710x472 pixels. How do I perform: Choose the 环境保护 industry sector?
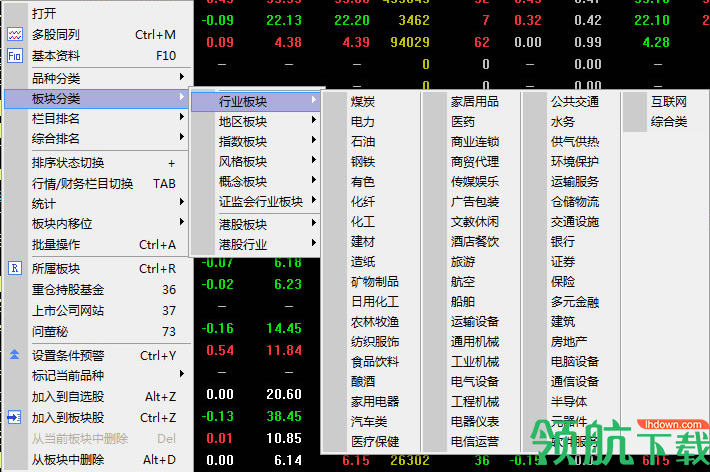coord(575,161)
